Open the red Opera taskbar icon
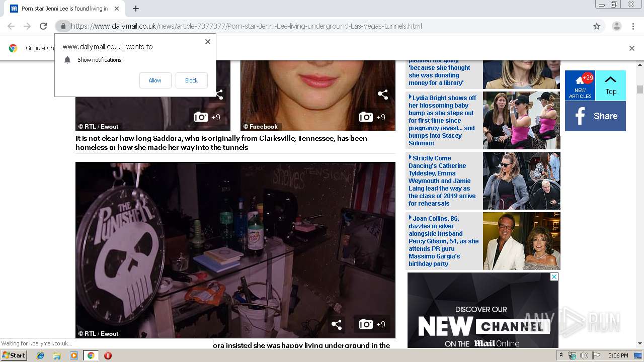This screenshot has width=644, height=362. click(108, 355)
